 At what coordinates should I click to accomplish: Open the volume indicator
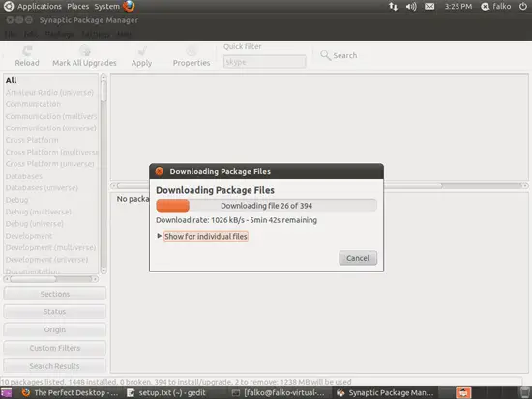(x=411, y=7)
